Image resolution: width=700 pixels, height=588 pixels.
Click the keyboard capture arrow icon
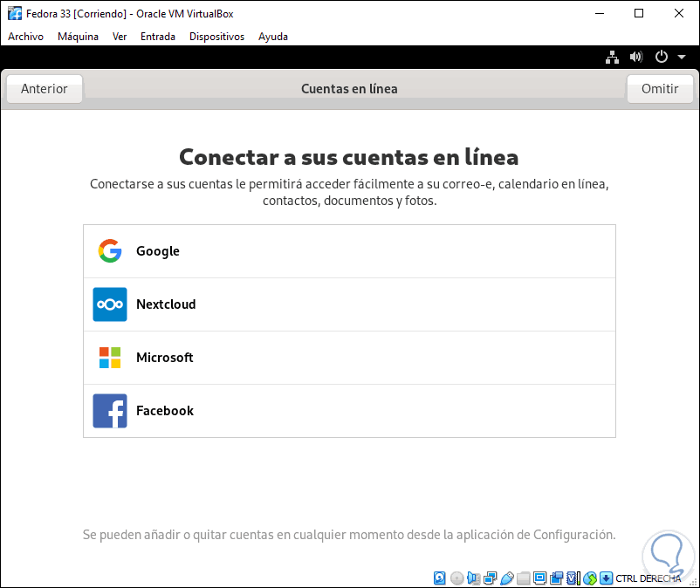[606, 578]
